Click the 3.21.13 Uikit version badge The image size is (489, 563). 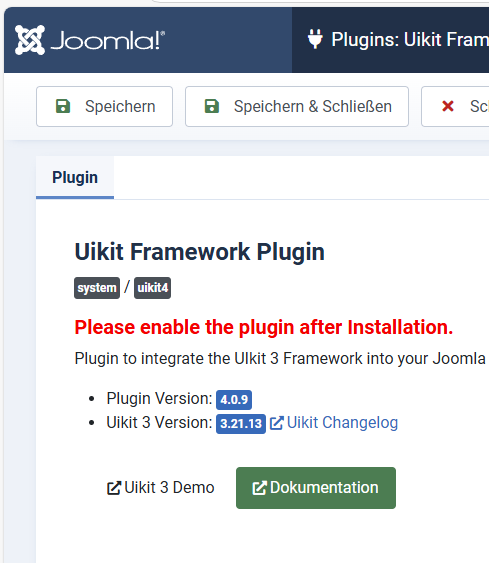tap(241, 424)
